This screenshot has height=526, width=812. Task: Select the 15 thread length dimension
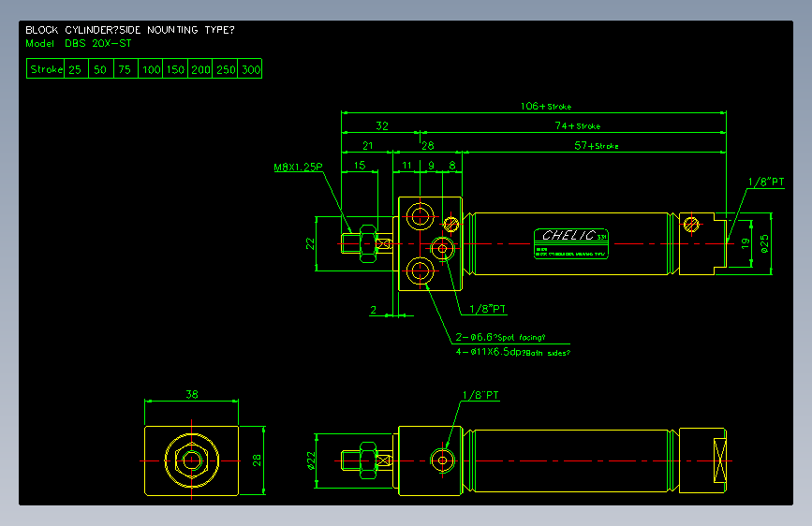click(360, 165)
